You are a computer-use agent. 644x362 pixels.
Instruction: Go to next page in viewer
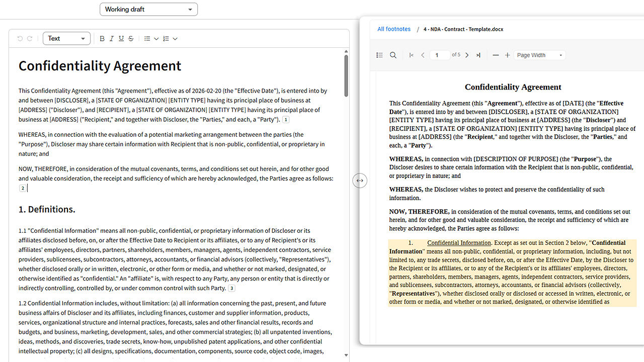pyautogui.click(x=467, y=55)
